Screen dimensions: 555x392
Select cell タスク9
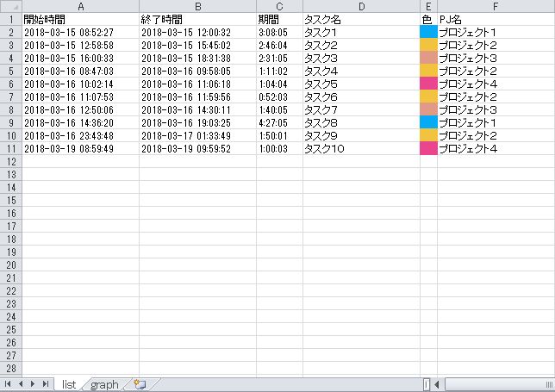tap(361, 136)
